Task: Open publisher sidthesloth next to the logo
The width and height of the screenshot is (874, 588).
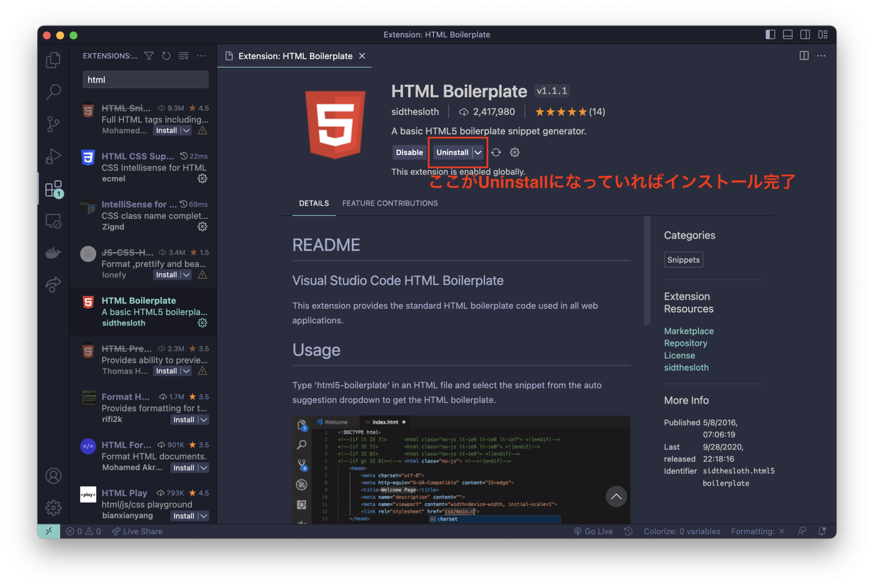Action: pos(415,112)
